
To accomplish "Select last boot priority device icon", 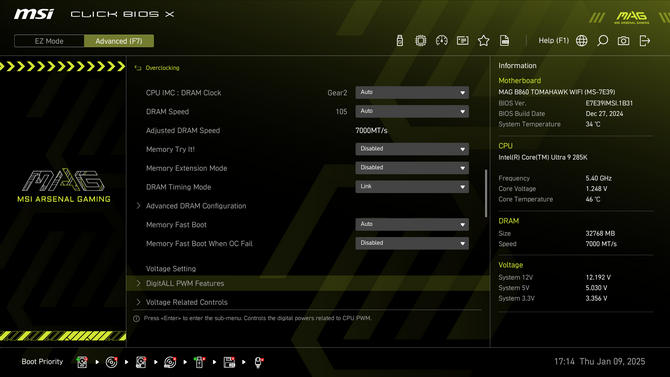I will pyautogui.click(x=259, y=362).
